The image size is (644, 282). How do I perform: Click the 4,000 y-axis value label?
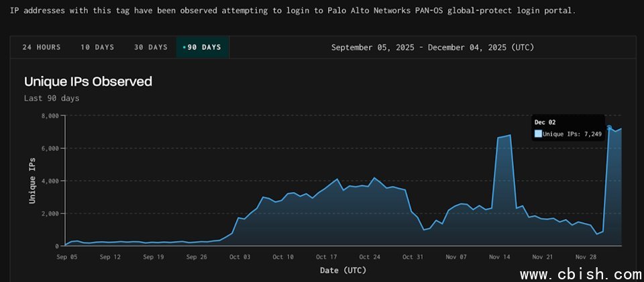click(49, 181)
